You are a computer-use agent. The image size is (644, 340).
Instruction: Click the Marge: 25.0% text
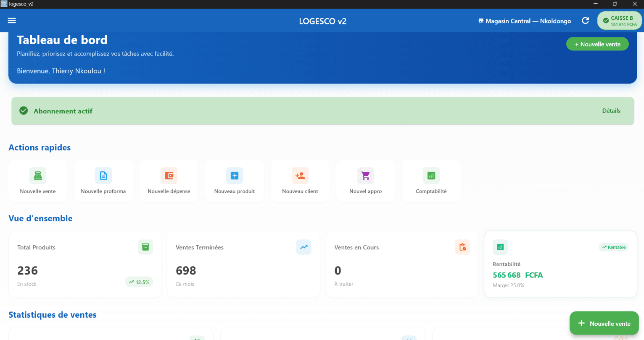pos(509,285)
